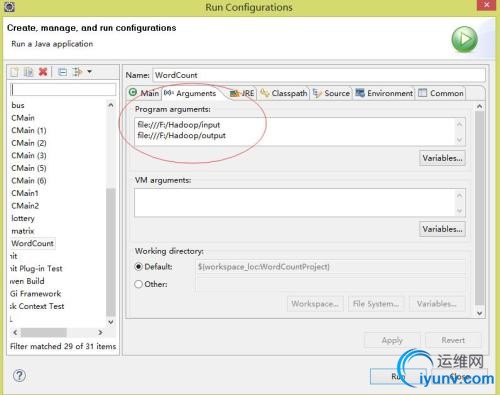Image resolution: width=500 pixels, height=395 pixels.
Task: Select the Task Context Test entry
Action: 37,306
